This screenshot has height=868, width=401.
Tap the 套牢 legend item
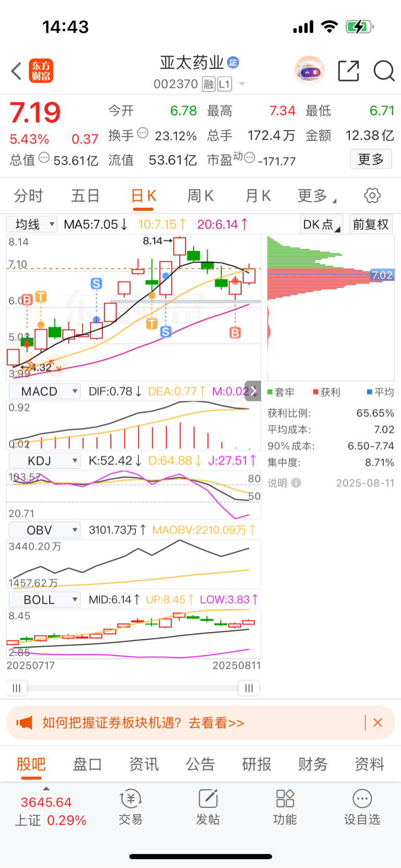pyautogui.click(x=281, y=392)
